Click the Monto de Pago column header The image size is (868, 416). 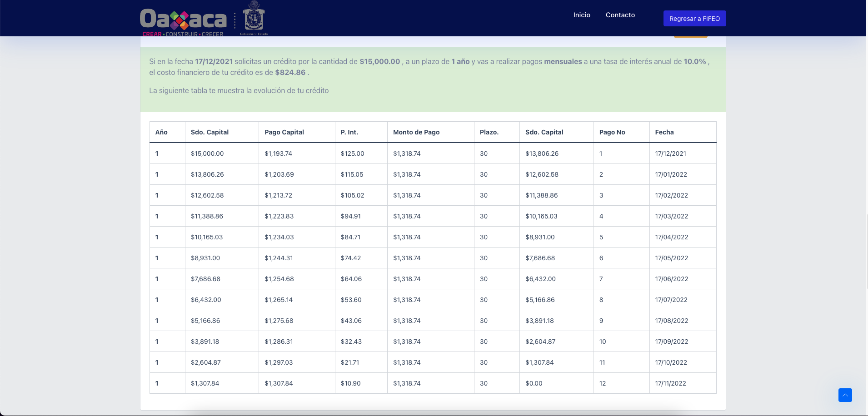click(x=416, y=132)
